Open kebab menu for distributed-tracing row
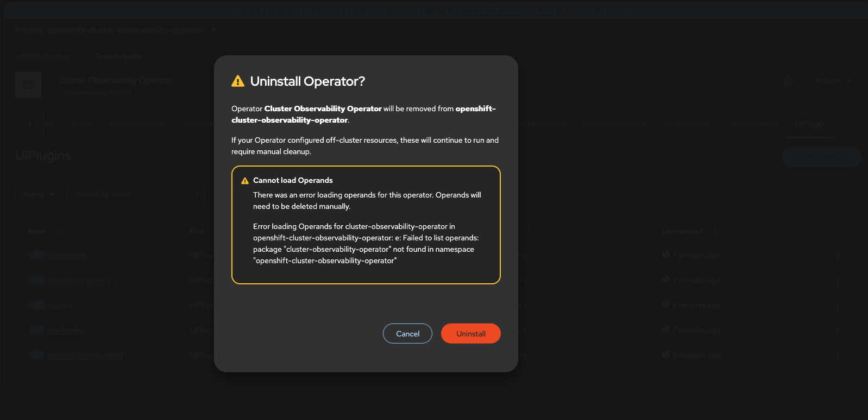The width and height of the screenshot is (868, 420). pyautogui.click(x=838, y=281)
